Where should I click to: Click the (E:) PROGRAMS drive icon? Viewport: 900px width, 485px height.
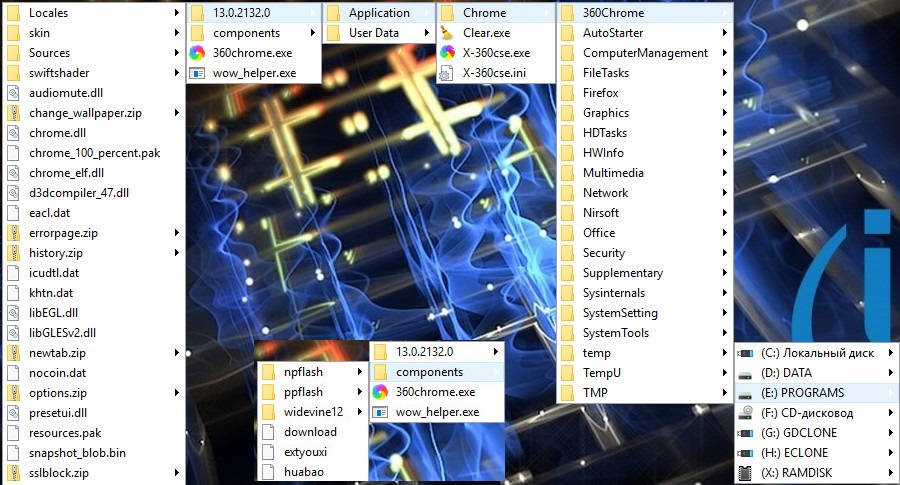point(745,393)
